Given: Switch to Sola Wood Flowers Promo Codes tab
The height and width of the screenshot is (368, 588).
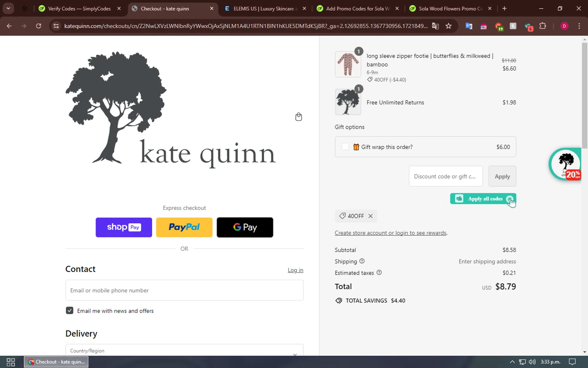Looking at the screenshot, I should click(450, 9).
